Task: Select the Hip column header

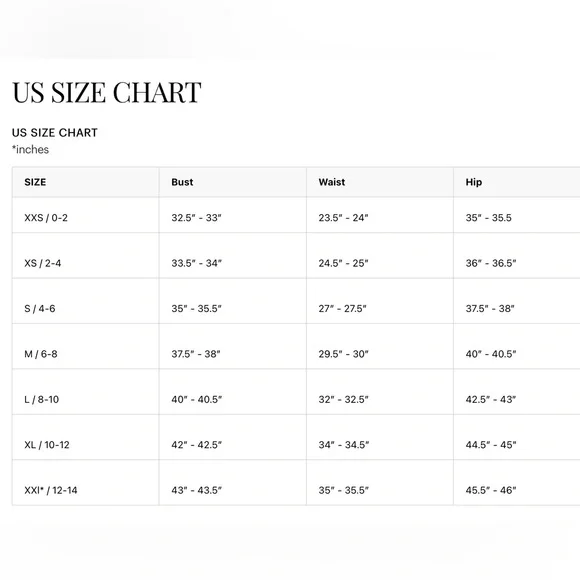Action: point(473,182)
